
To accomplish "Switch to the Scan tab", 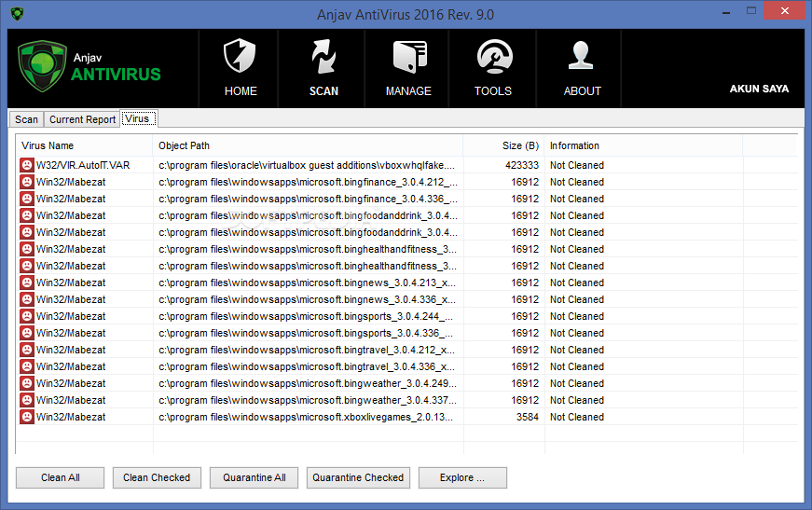I will [26, 119].
